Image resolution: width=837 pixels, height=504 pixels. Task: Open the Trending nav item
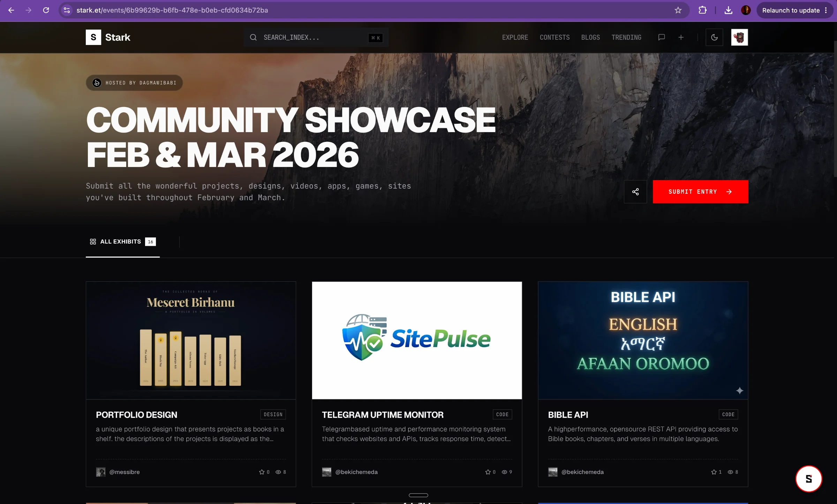(x=626, y=37)
